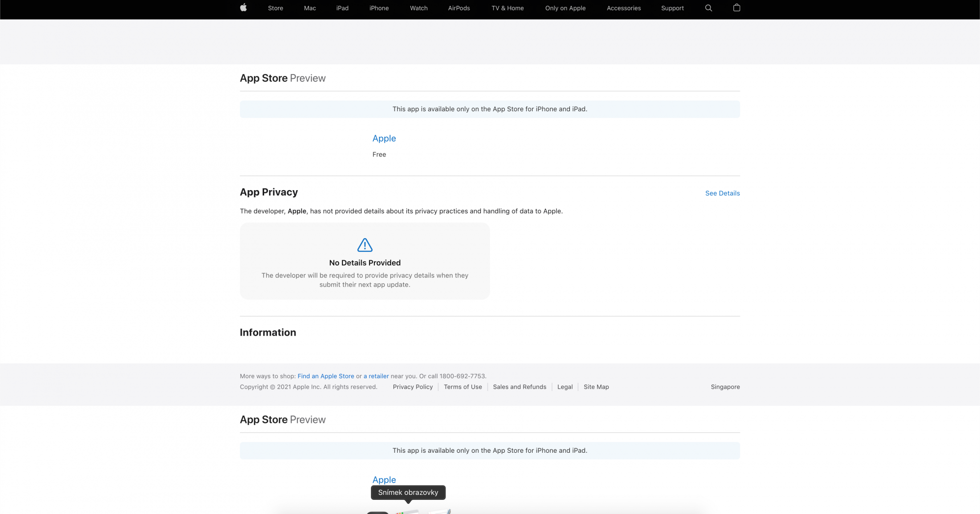This screenshot has width=980, height=514.
Task: Click the 'a retailer' footer link
Action: [x=376, y=376]
